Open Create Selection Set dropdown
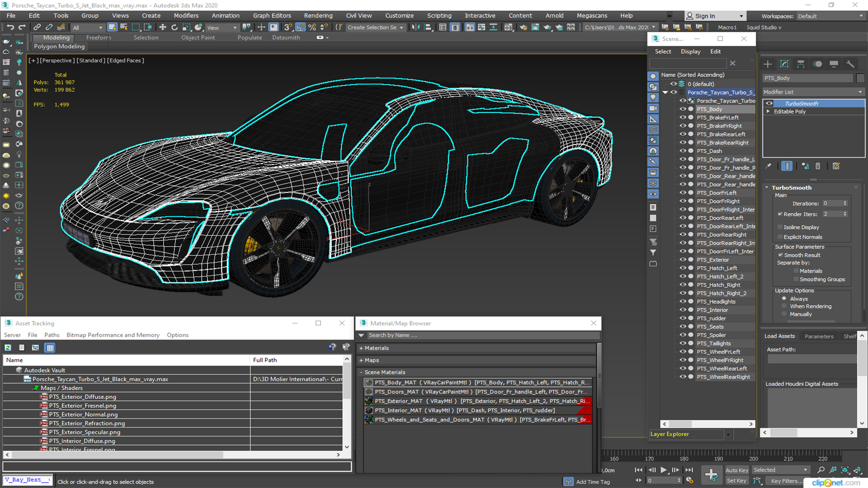868x488 pixels. point(375,28)
